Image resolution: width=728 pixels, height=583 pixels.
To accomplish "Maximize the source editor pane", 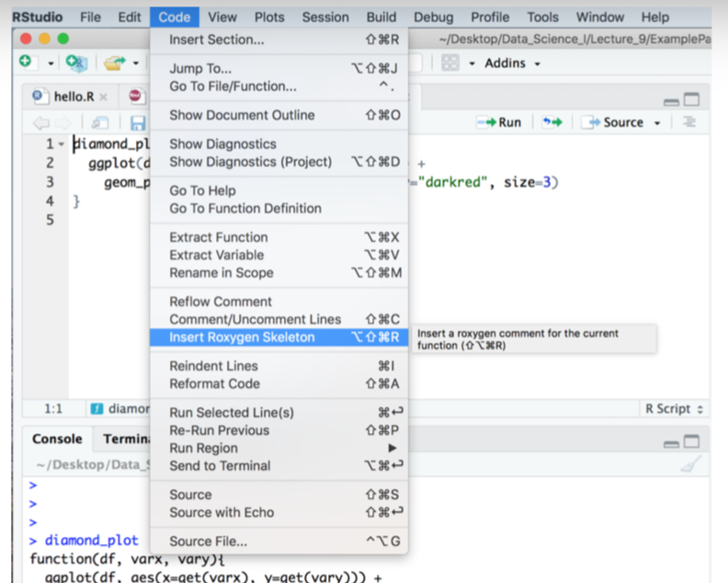I will [x=691, y=99].
